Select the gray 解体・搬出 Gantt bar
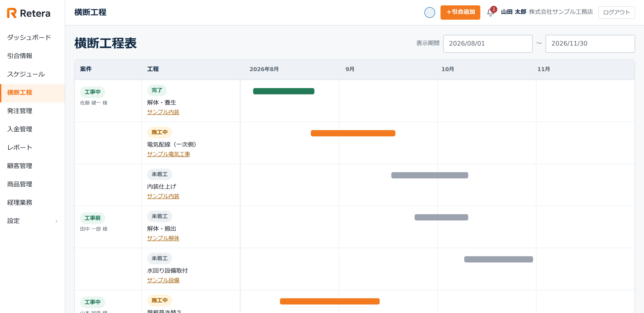 (441, 217)
